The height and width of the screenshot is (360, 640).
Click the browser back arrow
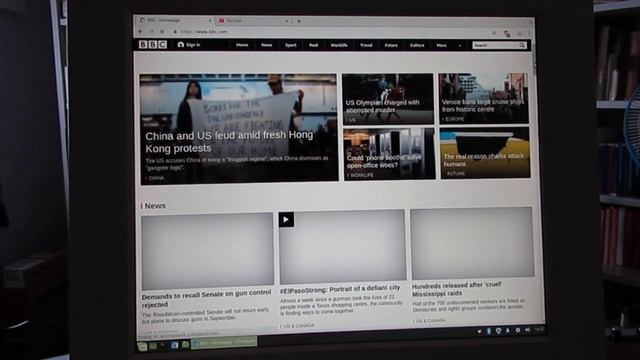pyautogui.click(x=141, y=31)
